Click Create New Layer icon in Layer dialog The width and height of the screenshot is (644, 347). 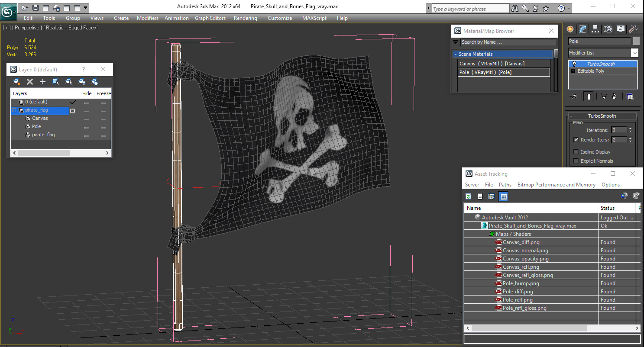pyautogui.click(x=17, y=81)
